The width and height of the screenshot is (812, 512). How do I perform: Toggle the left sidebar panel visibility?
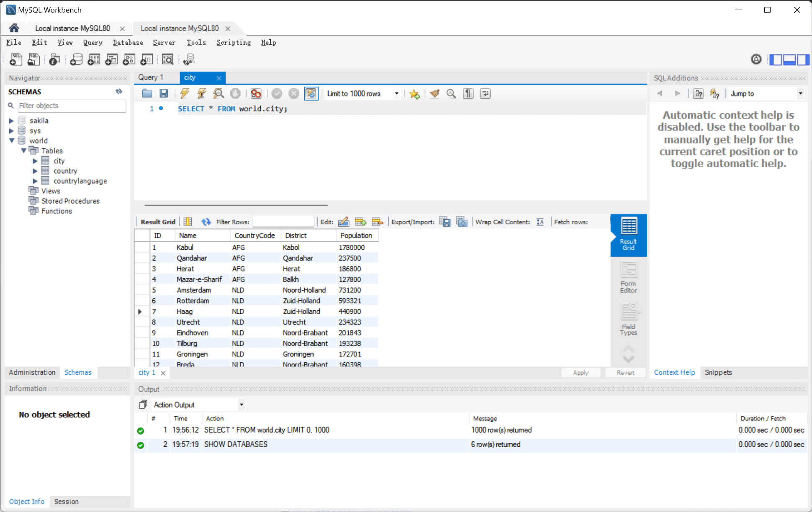[776, 59]
